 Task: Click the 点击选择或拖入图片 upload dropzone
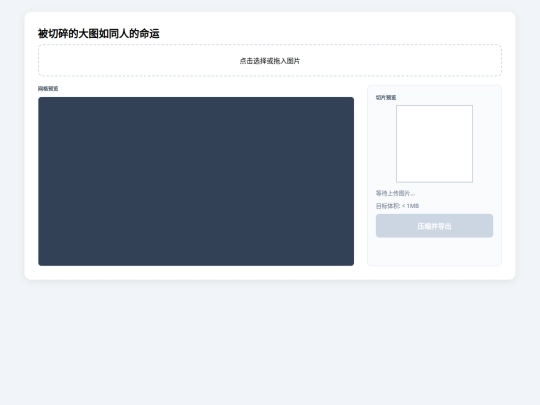(270, 60)
